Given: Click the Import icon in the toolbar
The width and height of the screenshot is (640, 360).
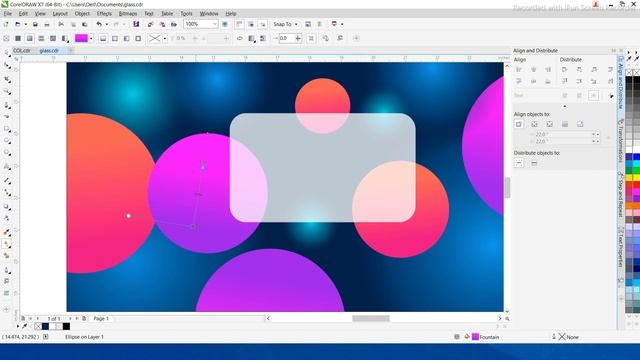Looking at the screenshot, I should [151, 24].
